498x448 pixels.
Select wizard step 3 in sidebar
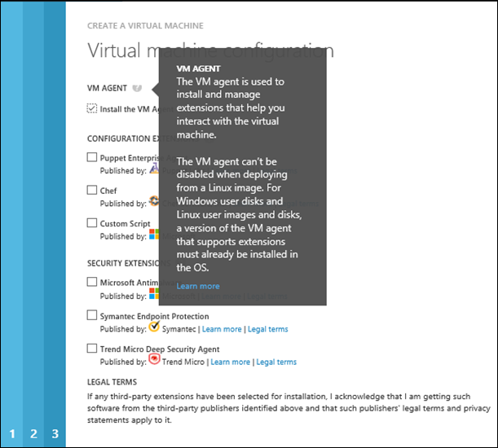tap(55, 433)
